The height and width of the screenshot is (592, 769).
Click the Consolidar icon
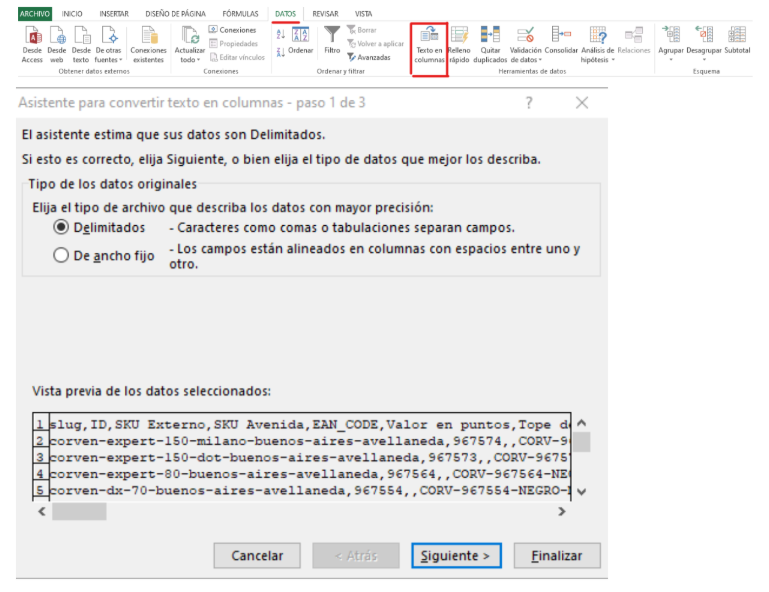pos(561,36)
